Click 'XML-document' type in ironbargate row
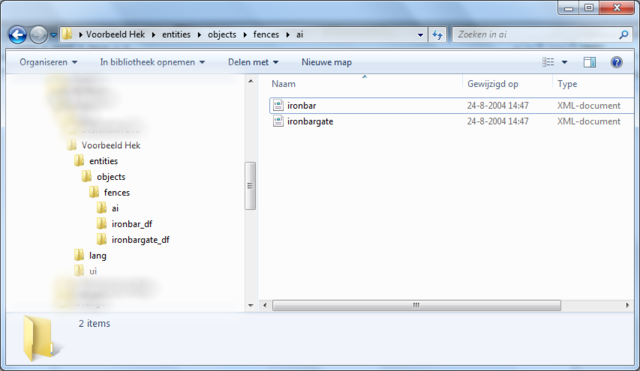The width and height of the screenshot is (640, 371). tap(589, 122)
